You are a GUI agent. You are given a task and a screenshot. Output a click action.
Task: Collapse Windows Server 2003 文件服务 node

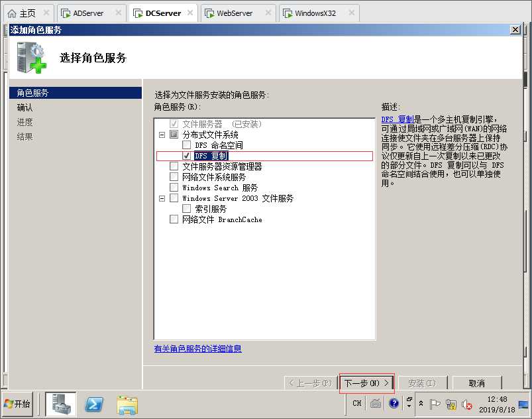click(x=162, y=198)
